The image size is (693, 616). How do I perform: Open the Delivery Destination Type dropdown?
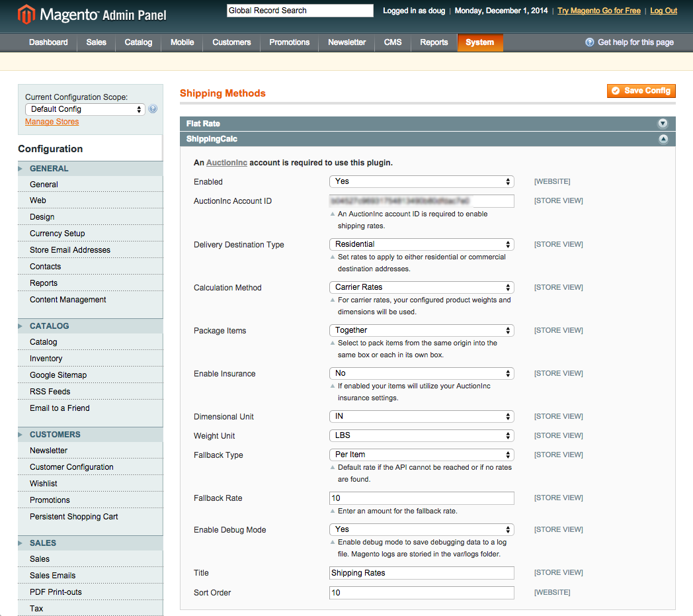click(x=421, y=244)
